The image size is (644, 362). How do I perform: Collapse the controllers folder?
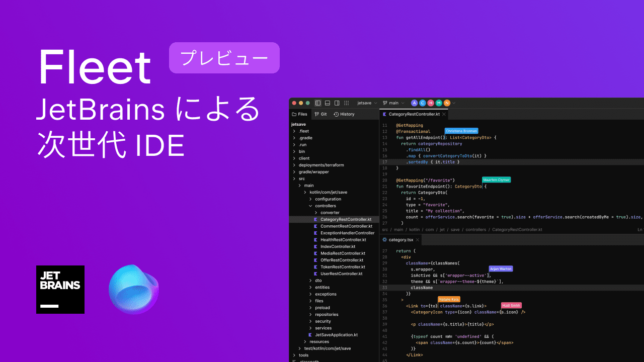(311, 206)
